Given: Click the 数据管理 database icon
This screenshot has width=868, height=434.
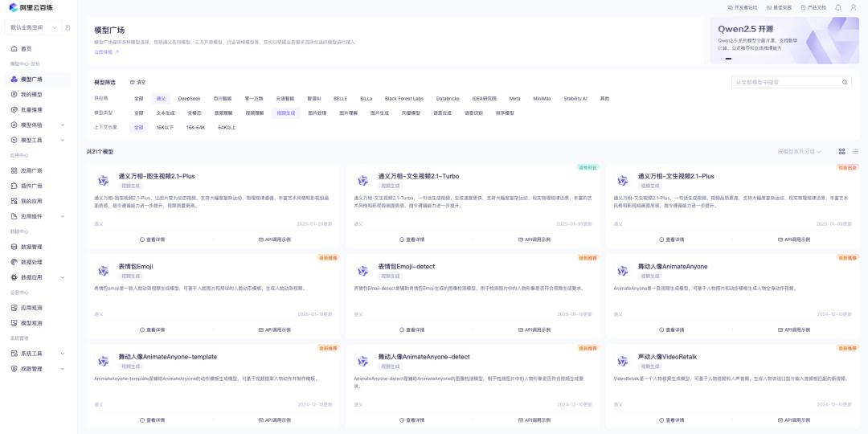Looking at the screenshot, I should 14,247.
